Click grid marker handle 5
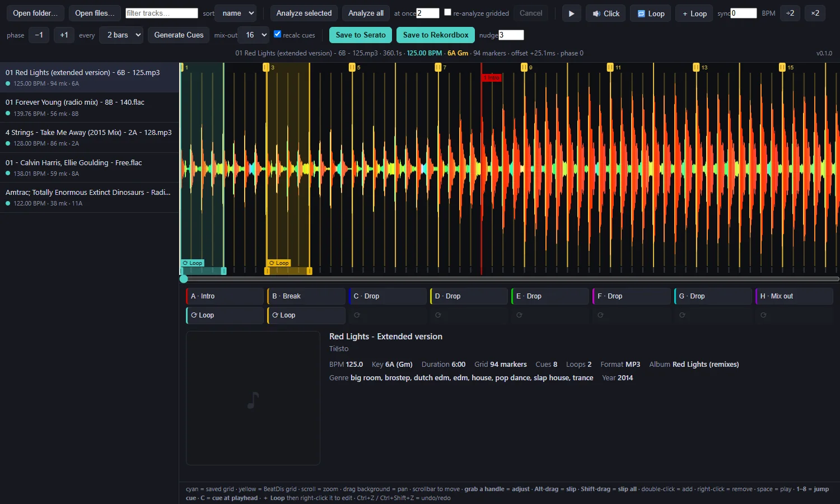Viewport: 840px width, 504px height. pyautogui.click(x=352, y=67)
